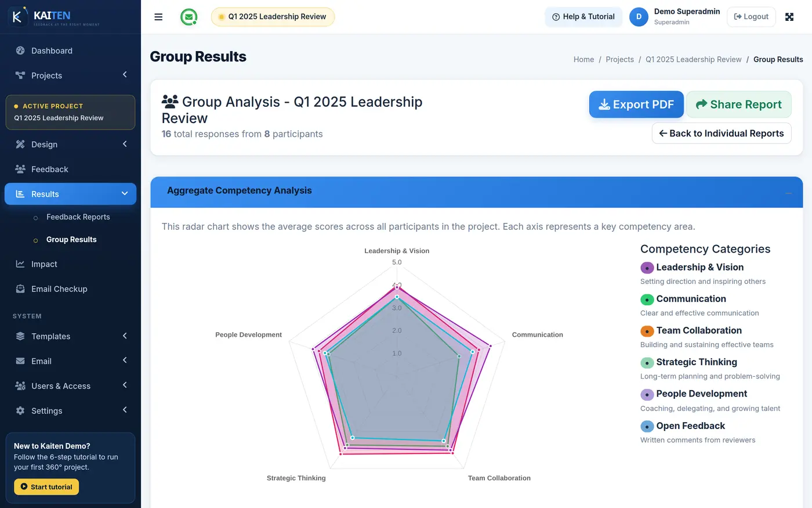Open Help & Tutorial
This screenshot has height=508, width=812.
point(583,17)
